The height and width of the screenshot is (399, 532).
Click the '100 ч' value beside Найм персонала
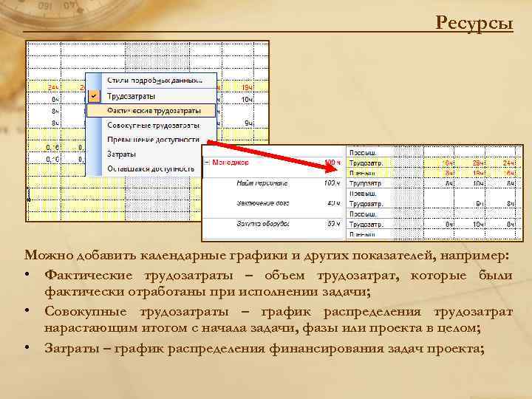coord(332,183)
